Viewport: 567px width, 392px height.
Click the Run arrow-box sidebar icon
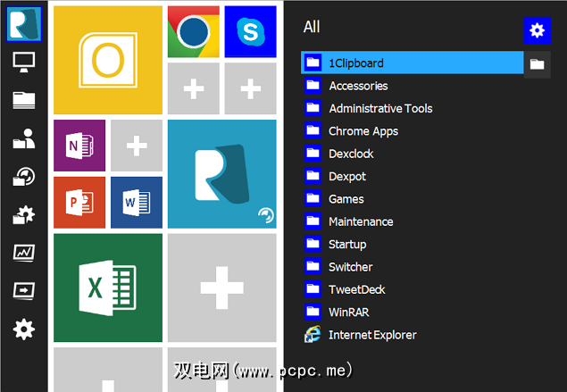click(24, 290)
